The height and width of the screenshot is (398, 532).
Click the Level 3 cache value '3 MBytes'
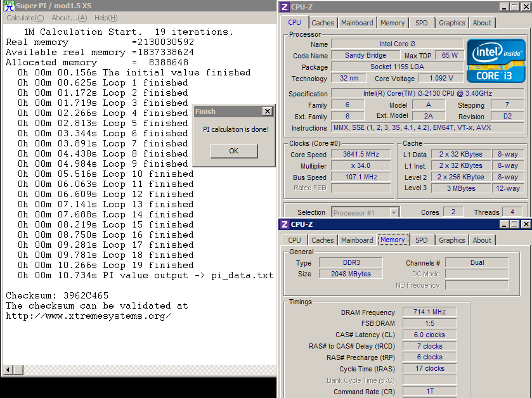click(x=461, y=188)
